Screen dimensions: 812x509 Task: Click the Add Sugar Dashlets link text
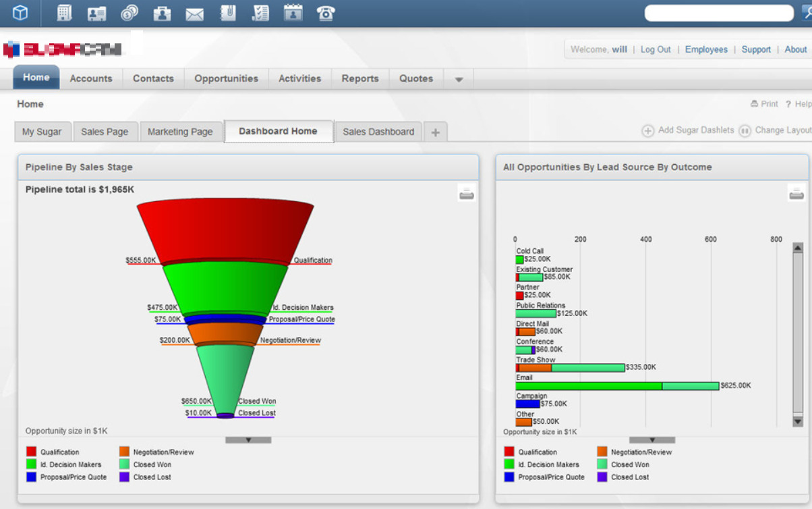(x=696, y=130)
